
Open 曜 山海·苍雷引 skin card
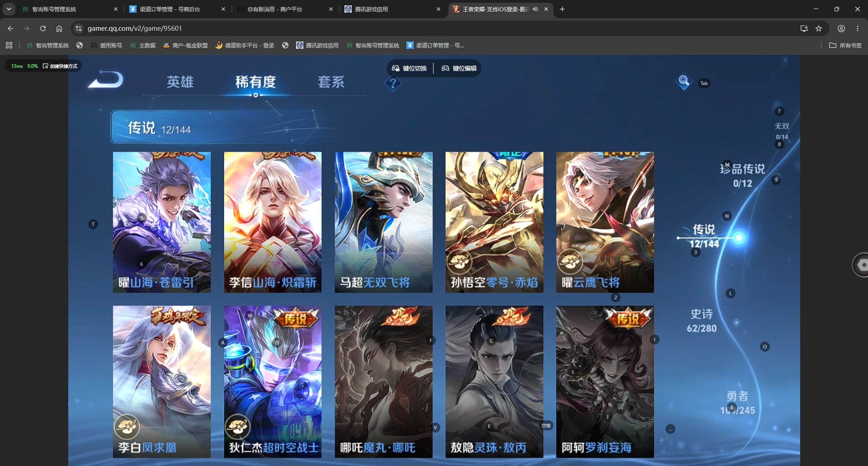pyautogui.click(x=161, y=222)
